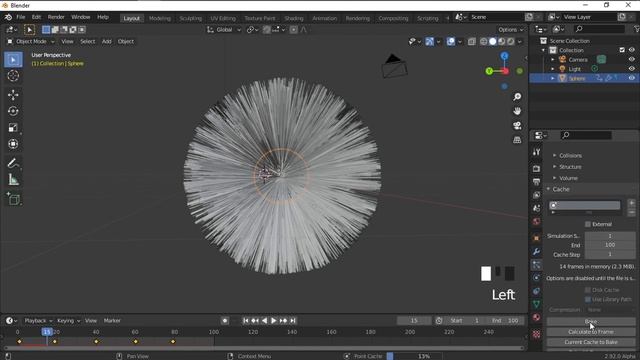Select the Annotate tool
The image size is (640, 360).
click(x=13, y=163)
